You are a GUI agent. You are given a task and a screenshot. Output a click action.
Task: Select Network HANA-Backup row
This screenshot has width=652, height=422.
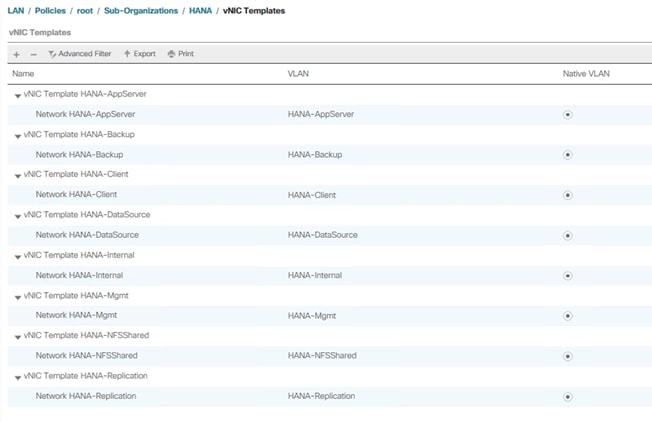[330, 155]
